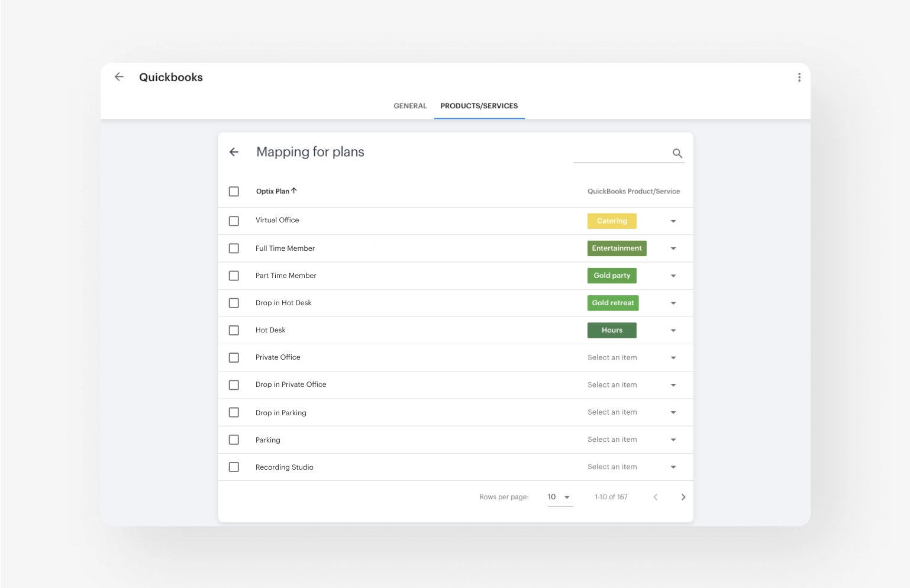The image size is (910, 588).
Task: Go back from the Quickbooks page
Action: click(x=119, y=77)
